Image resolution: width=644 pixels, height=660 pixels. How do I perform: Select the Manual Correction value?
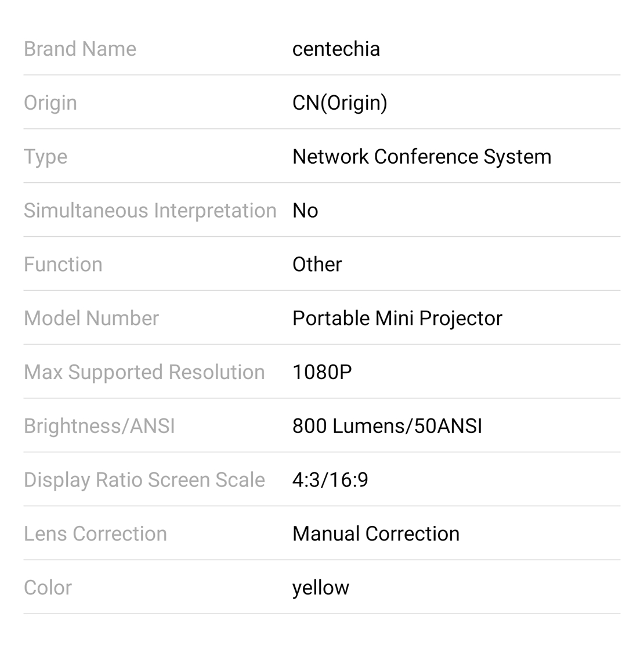(376, 534)
